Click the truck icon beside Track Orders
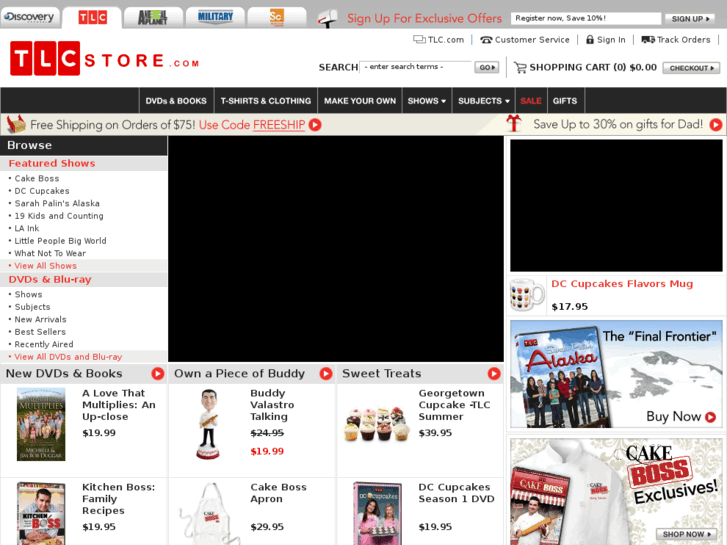The width and height of the screenshot is (727, 545). [648, 39]
